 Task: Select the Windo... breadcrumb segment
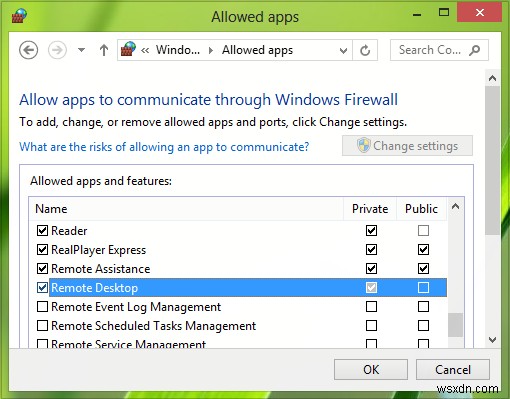[178, 50]
